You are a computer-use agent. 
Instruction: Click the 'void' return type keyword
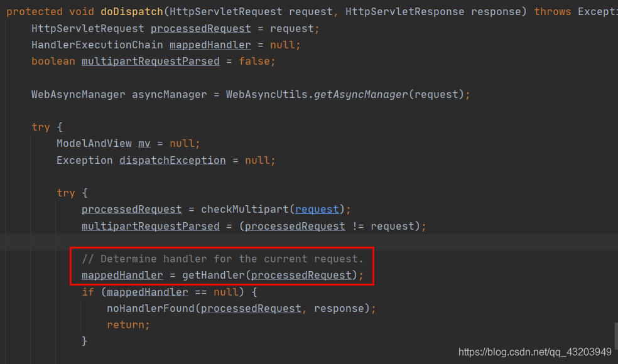[82, 12]
